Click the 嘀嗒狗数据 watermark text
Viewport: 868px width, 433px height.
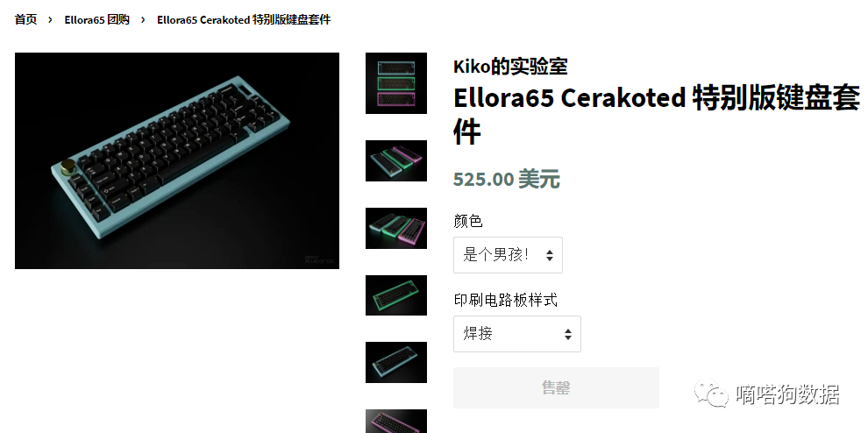pyautogui.click(x=787, y=394)
